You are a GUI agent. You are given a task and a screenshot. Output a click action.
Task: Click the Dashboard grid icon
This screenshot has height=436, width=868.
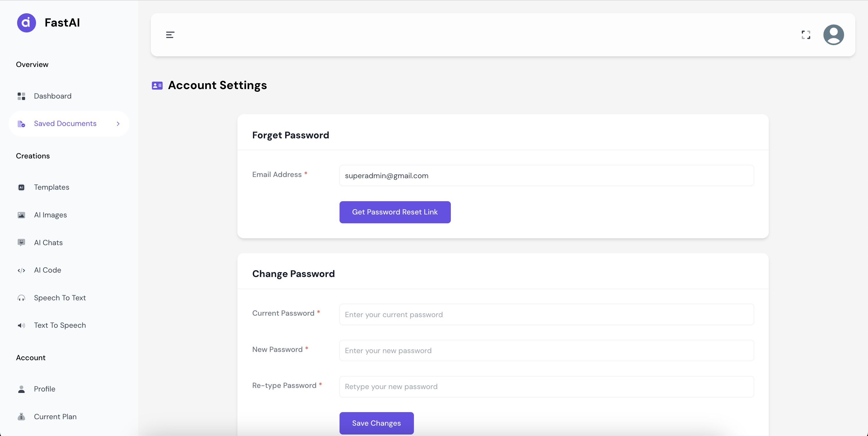(21, 96)
